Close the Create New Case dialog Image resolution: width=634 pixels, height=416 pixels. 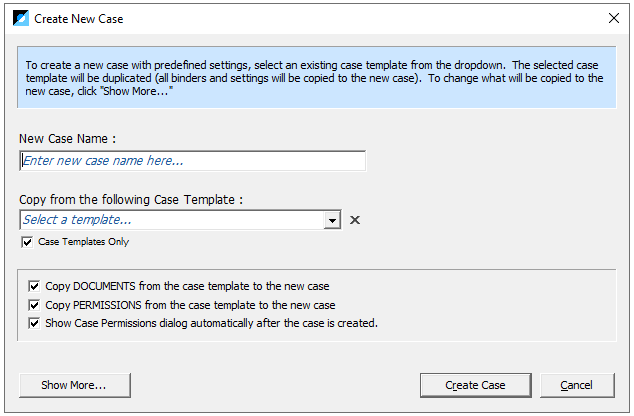click(x=613, y=18)
